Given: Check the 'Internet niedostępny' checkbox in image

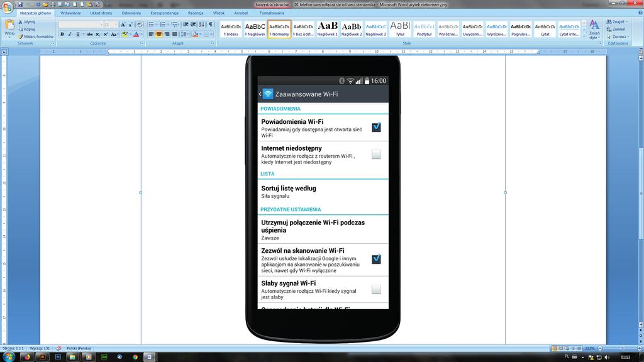Looking at the screenshot, I should pyautogui.click(x=376, y=155).
